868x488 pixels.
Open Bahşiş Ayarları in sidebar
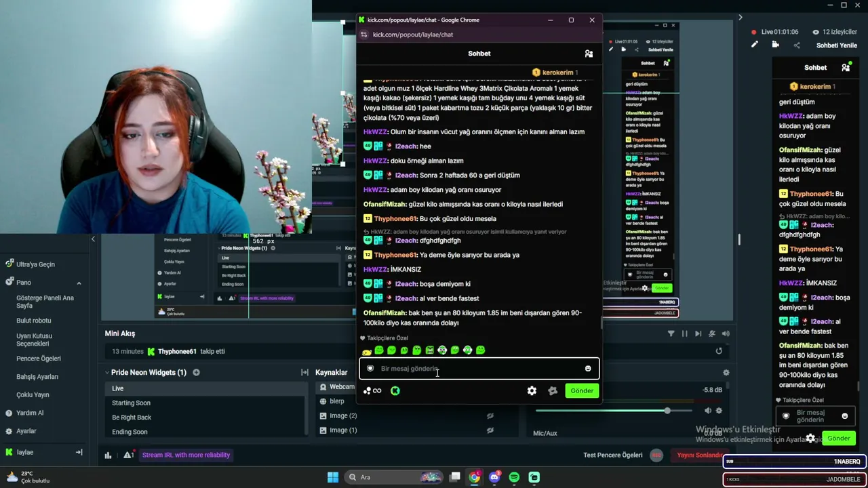click(x=37, y=377)
